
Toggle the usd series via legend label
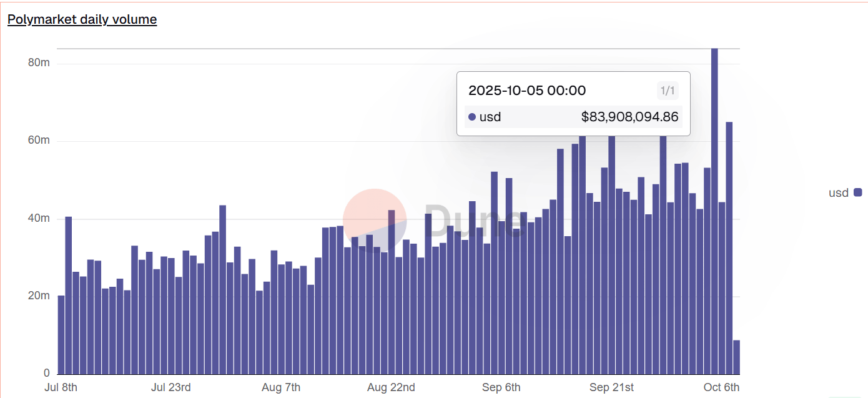click(838, 193)
